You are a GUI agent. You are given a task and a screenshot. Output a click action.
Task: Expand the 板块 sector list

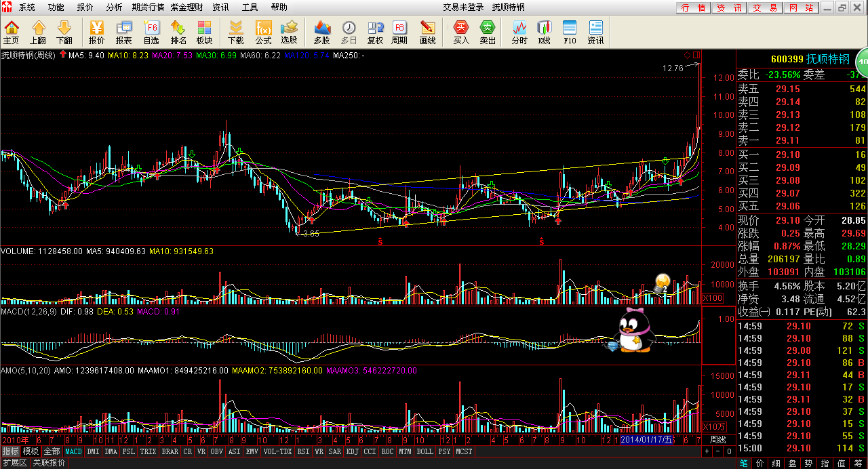[x=204, y=32]
